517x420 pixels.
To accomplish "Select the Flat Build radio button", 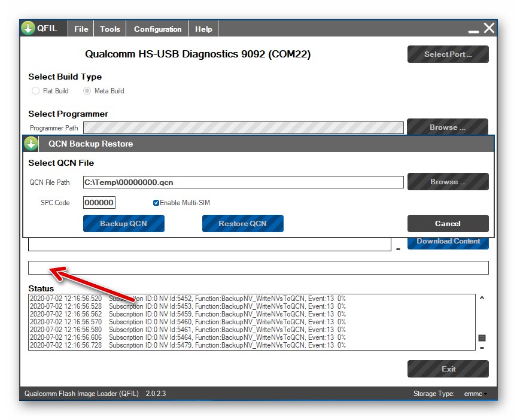I will click(35, 91).
